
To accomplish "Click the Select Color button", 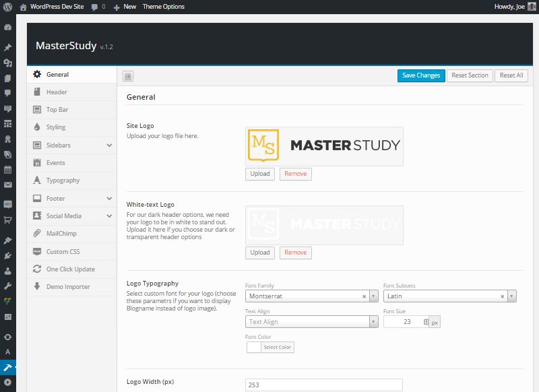I will 278,348.
